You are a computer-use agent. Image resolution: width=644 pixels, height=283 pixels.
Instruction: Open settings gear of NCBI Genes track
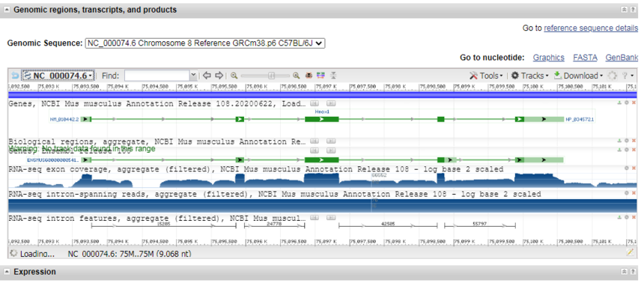[x=626, y=103]
